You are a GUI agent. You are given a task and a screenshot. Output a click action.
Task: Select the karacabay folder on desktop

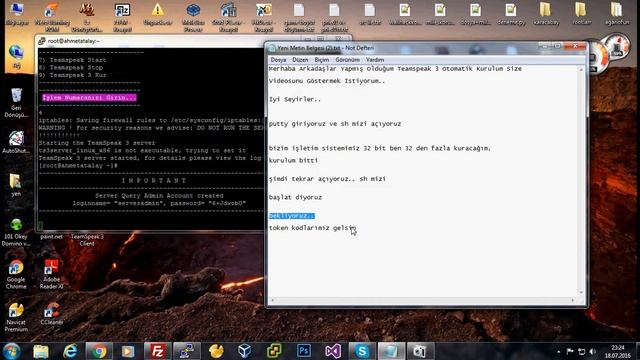pyautogui.click(x=546, y=14)
